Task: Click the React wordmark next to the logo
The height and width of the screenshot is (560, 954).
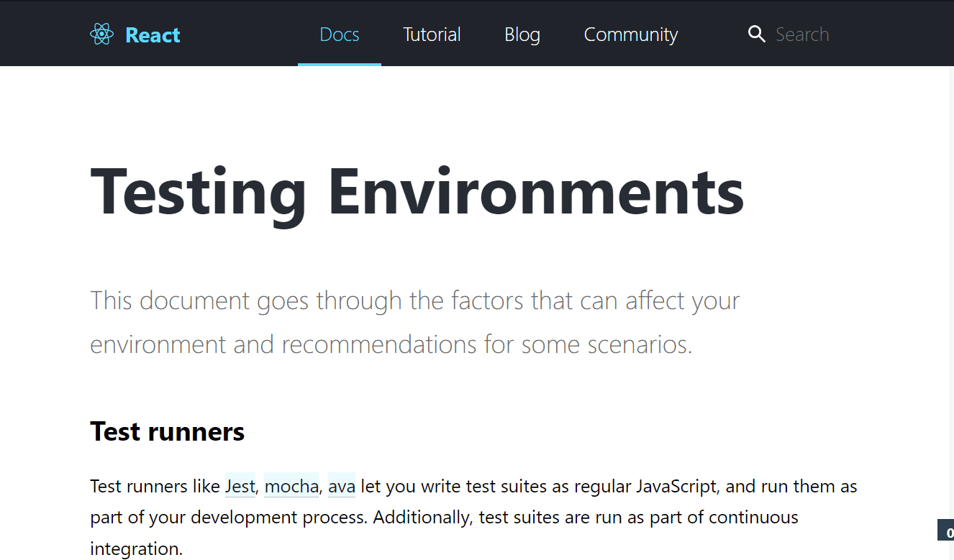Action: click(x=153, y=34)
